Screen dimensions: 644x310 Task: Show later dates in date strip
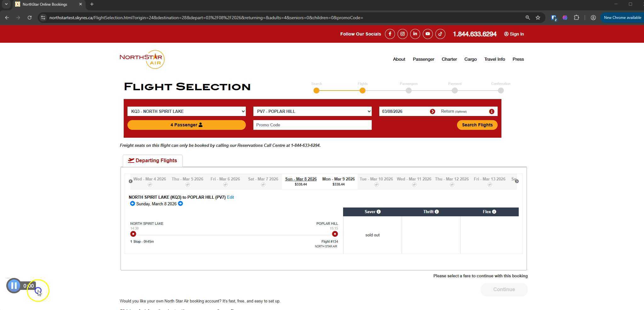coord(517,181)
